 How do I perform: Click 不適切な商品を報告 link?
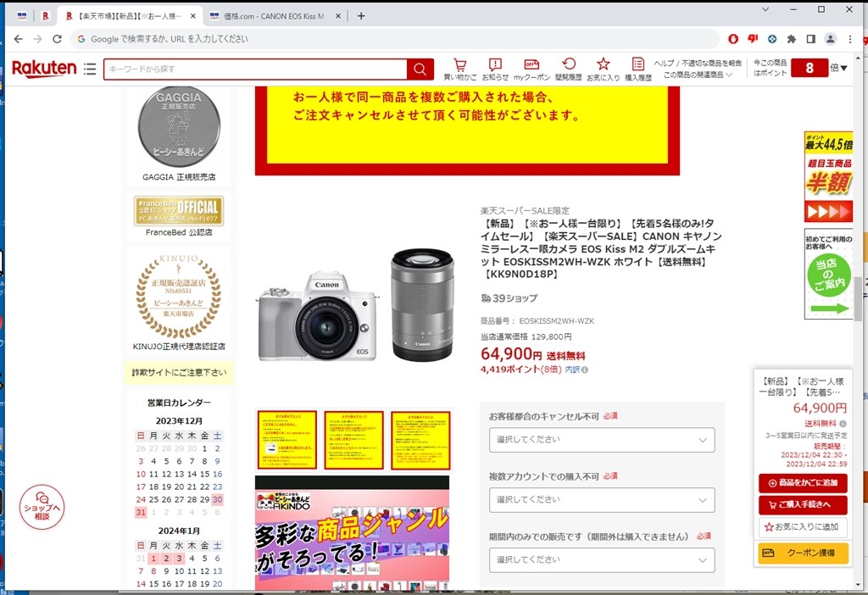point(711,63)
